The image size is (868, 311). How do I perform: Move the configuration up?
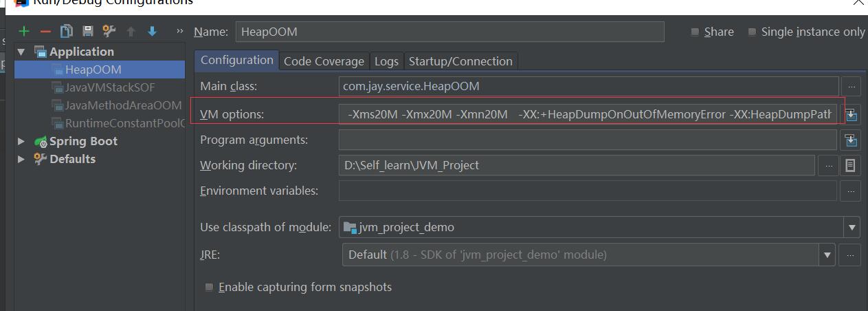click(131, 31)
